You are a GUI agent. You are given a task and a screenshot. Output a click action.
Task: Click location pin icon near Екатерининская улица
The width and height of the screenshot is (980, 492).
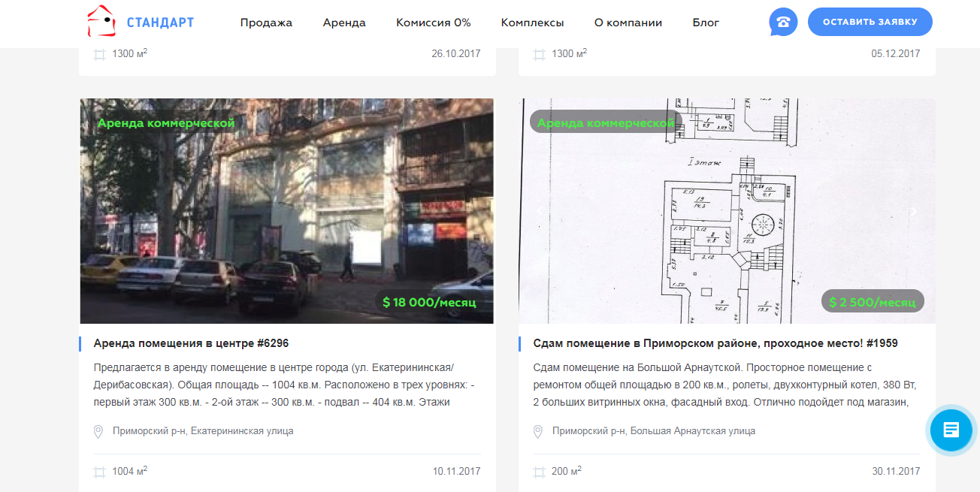(98, 432)
